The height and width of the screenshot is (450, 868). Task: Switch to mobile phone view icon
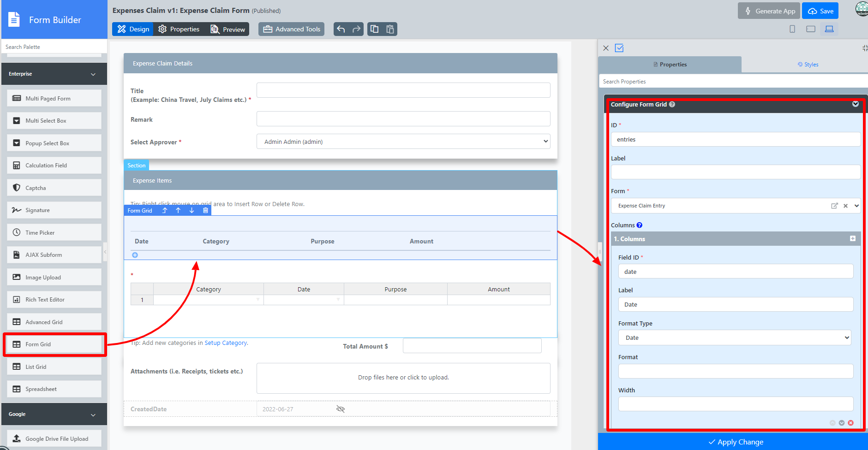792,29
